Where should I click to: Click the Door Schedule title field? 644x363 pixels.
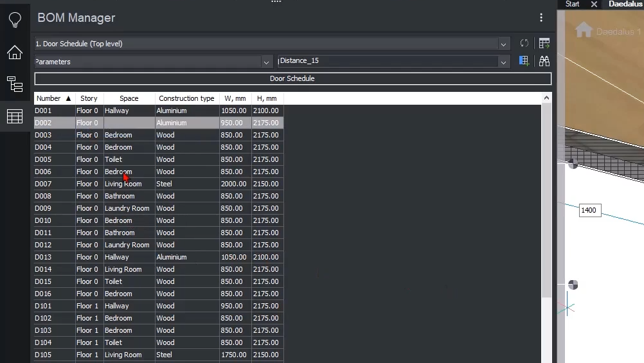coord(292,78)
